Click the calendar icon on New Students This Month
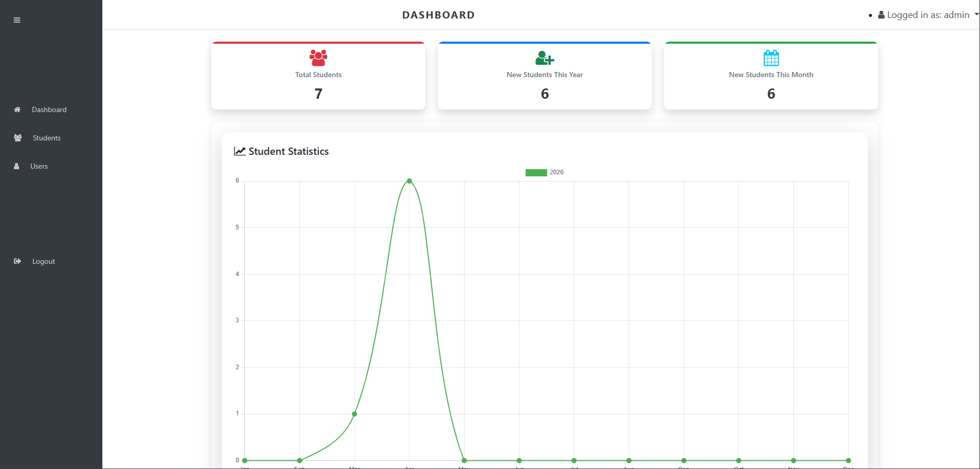Viewport: 980px width, 469px height. click(x=771, y=58)
